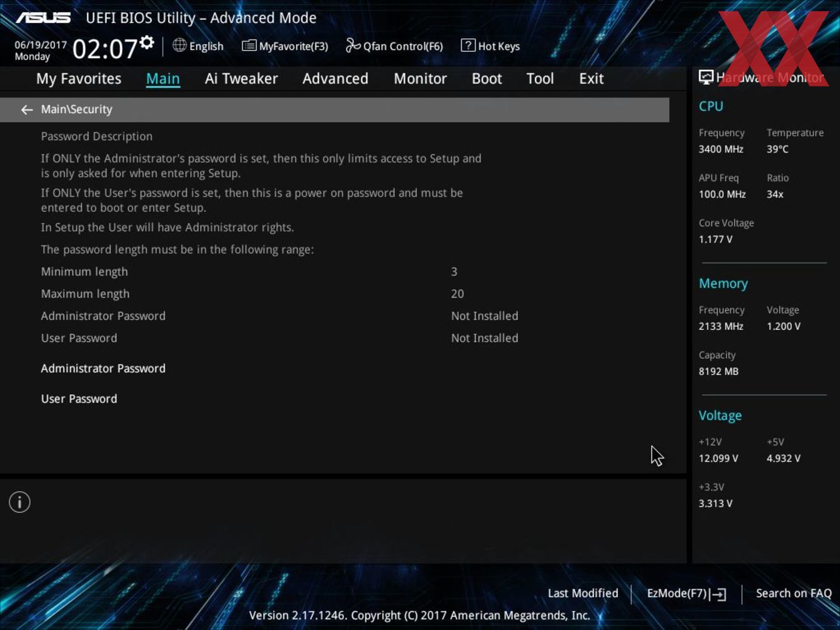
Task: Click the +12V reading 12.099 V
Action: point(718,458)
